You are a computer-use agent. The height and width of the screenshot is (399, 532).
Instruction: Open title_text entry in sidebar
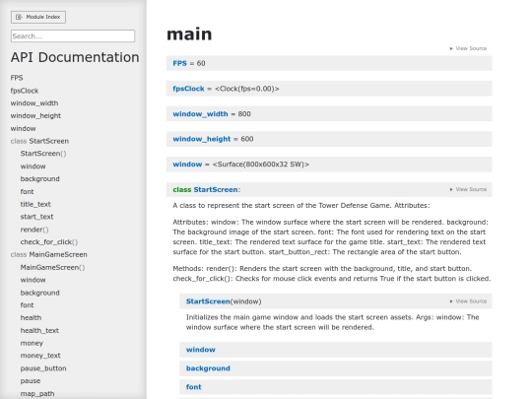tap(35, 204)
